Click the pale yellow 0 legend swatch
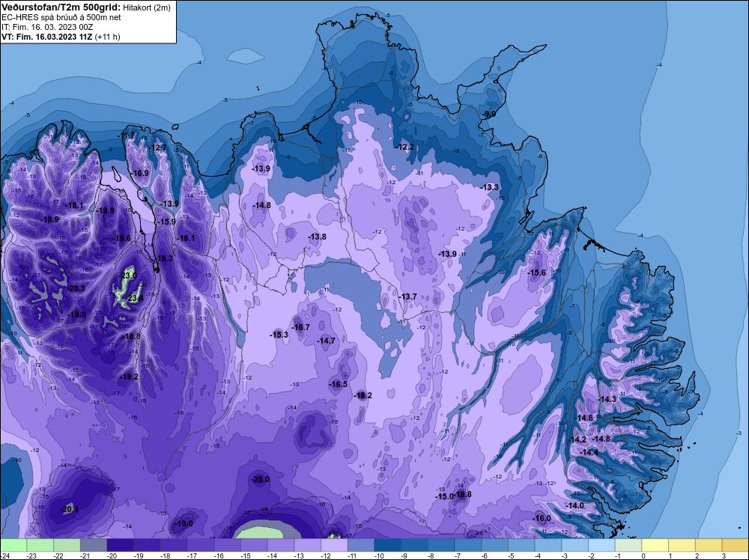The image size is (749, 560). 655,545
